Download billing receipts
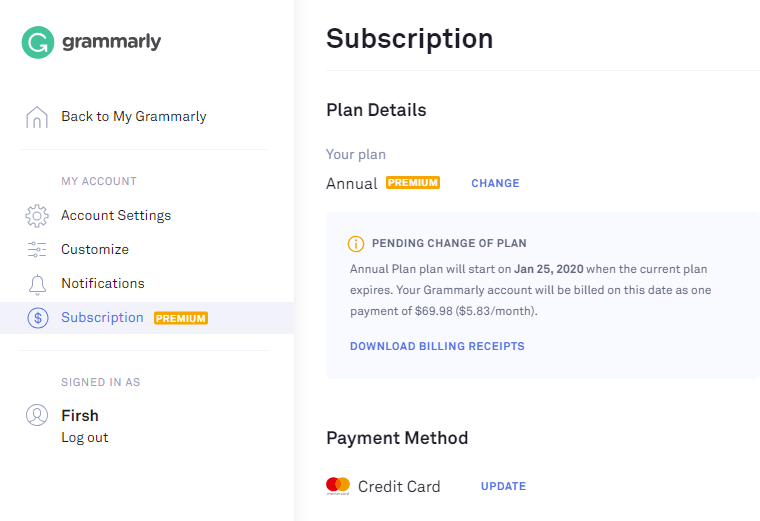Screen dimensions: 760x521 (x=437, y=346)
